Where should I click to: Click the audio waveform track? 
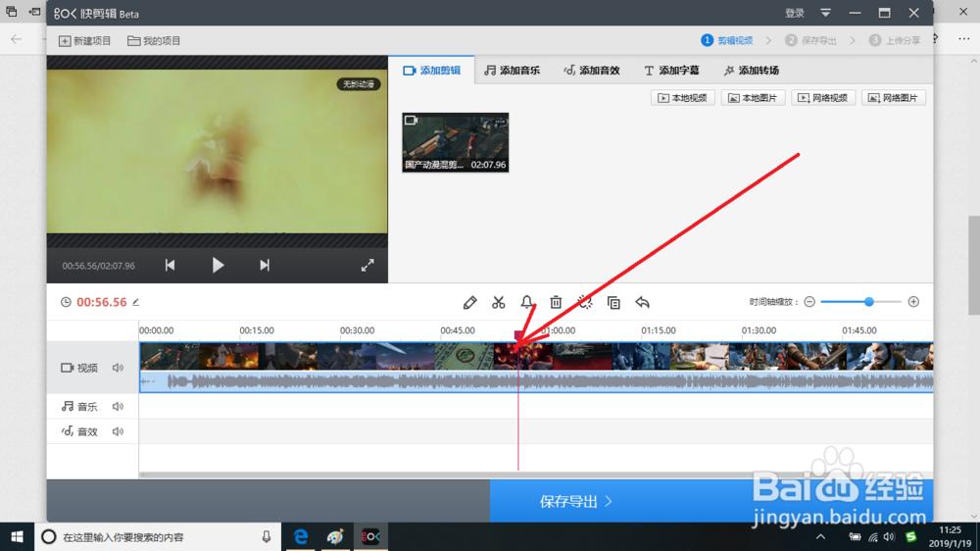coord(536,381)
